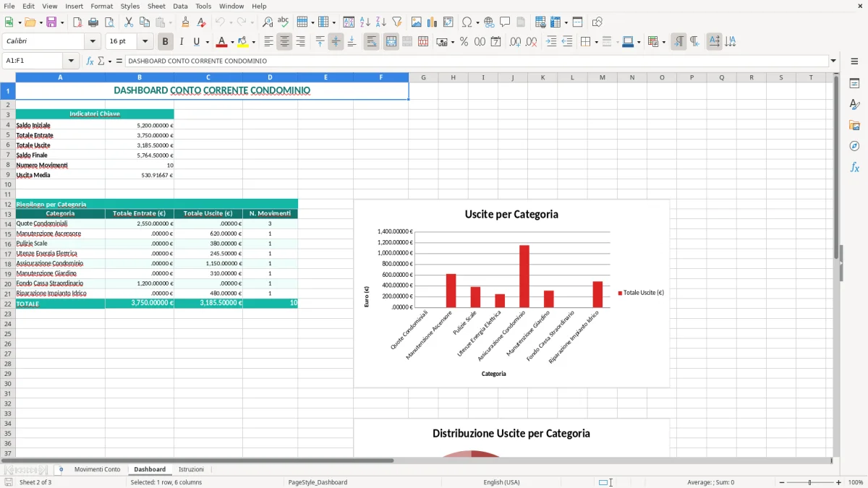868x488 pixels.
Task: Click the Uscite per Categoria chart
Action: coord(511,294)
